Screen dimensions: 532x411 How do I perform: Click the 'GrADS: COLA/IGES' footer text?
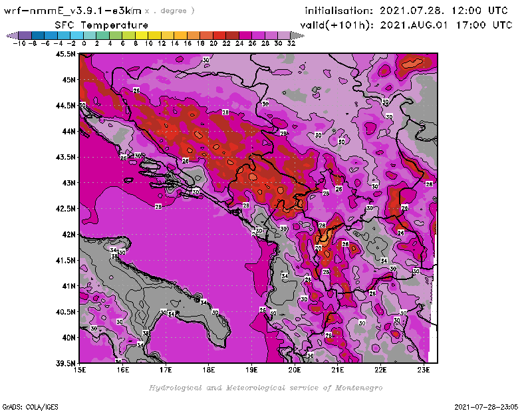point(30,406)
